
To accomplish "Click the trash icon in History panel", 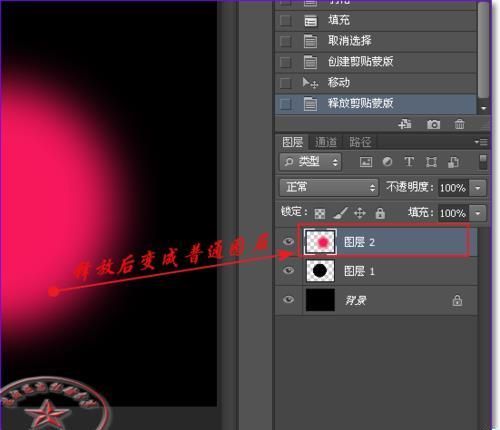I will tap(459, 125).
